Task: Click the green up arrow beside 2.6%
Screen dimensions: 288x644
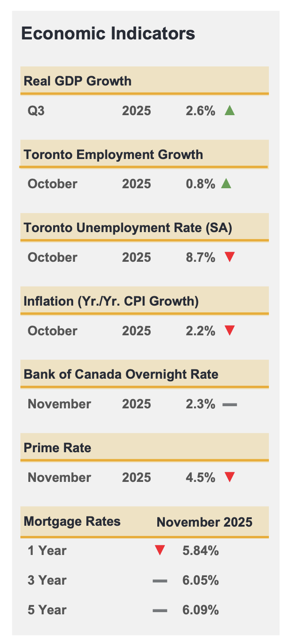Action: click(230, 110)
